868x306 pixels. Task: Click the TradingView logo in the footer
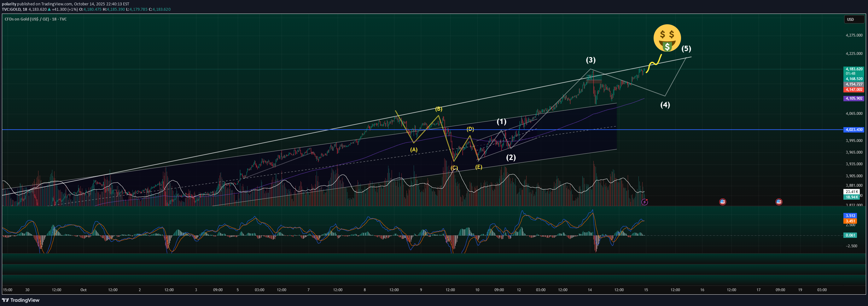tap(21, 300)
